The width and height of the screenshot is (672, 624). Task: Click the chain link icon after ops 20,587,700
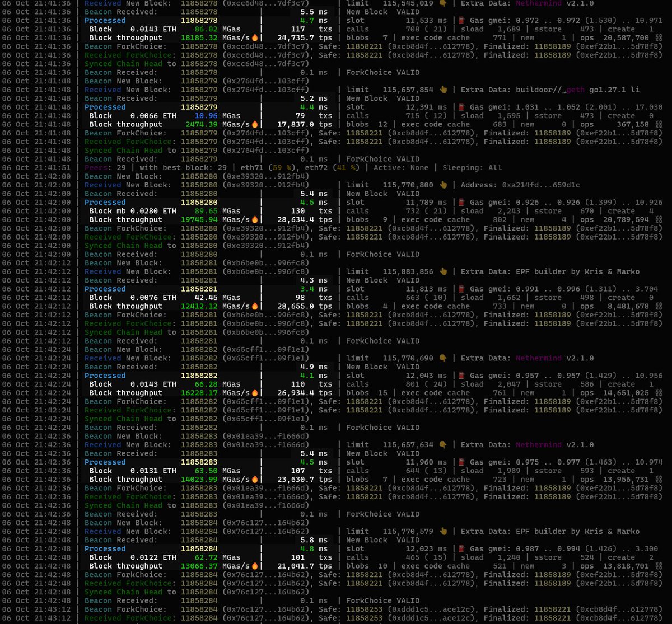(x=657, y=37)
